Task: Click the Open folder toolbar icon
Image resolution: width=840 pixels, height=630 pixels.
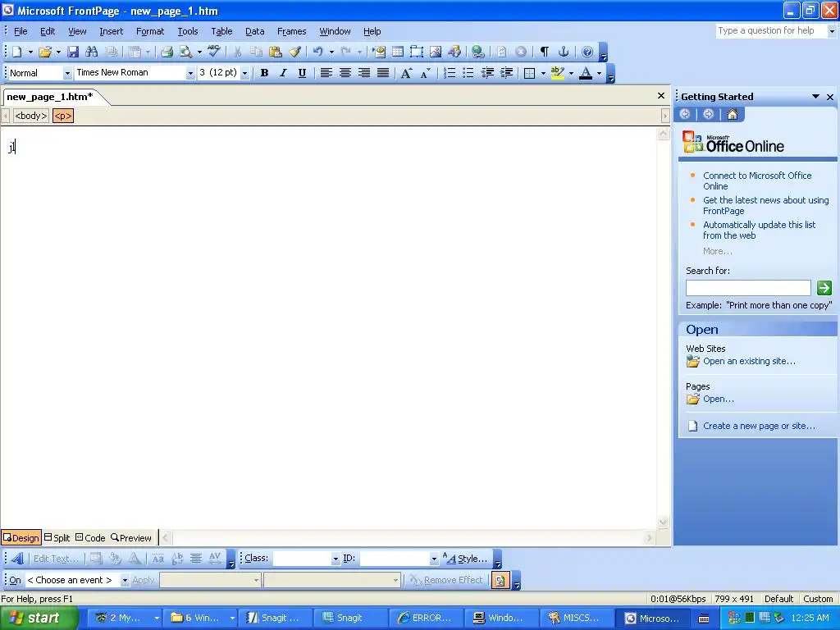Action: tap(45, 52)
